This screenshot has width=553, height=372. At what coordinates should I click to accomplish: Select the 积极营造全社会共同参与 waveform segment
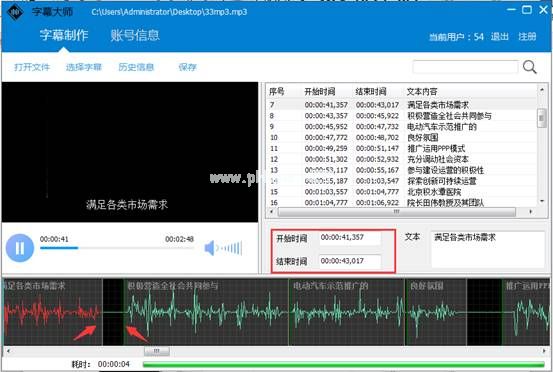pyautogui.click(x=206, y=312)
